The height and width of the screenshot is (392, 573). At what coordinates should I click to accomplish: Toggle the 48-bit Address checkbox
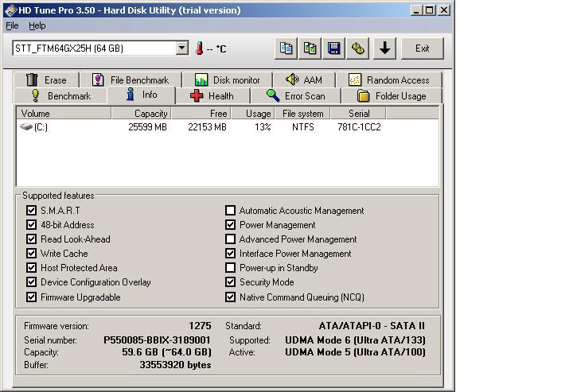[x=31, y=224]
